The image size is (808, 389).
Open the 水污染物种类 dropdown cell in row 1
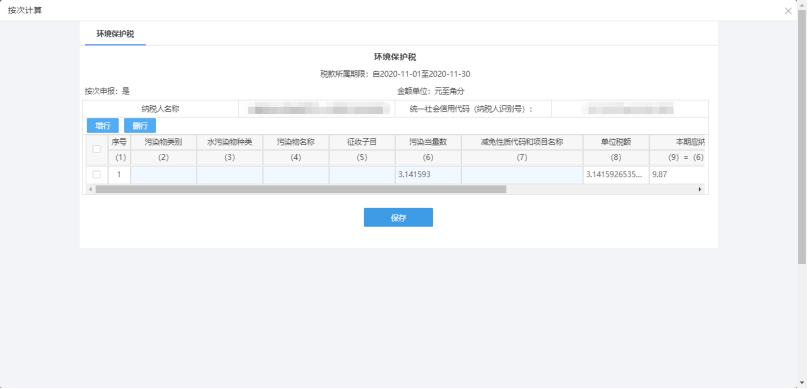pos(229,175)
